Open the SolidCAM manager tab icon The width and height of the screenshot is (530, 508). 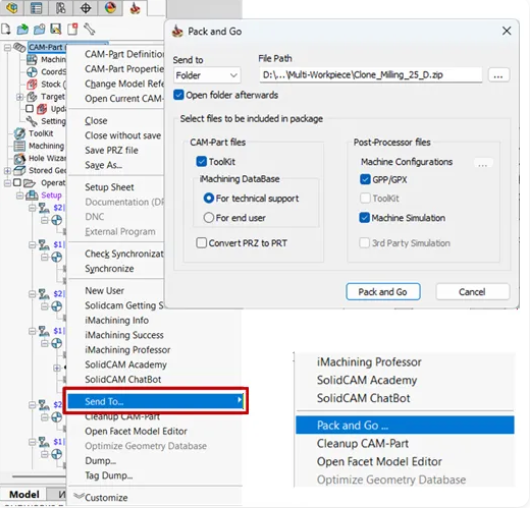[x=135, y=8]
